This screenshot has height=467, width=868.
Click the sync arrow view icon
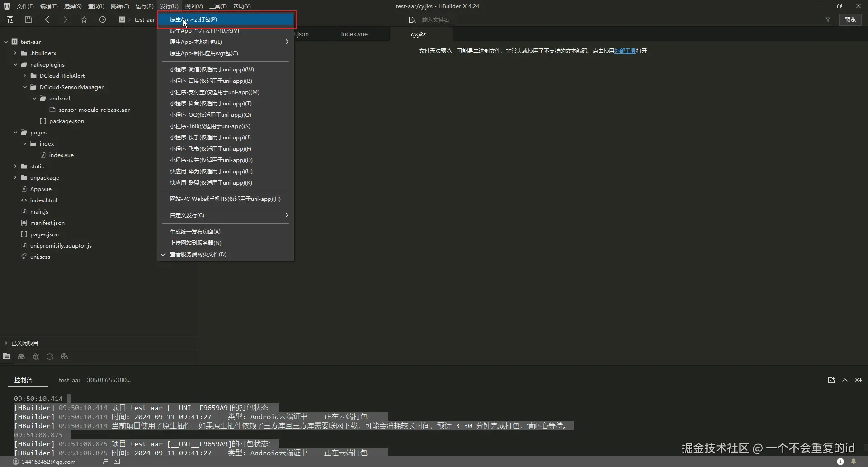tap(50, 357)
